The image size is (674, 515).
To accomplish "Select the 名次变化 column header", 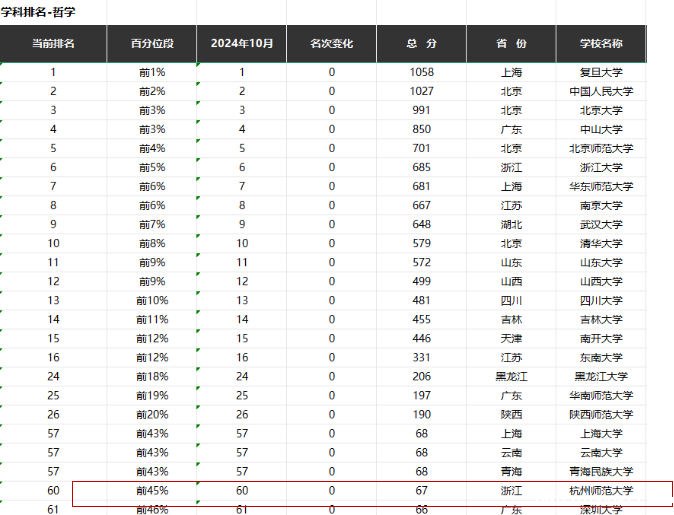I will coord(331,44).
